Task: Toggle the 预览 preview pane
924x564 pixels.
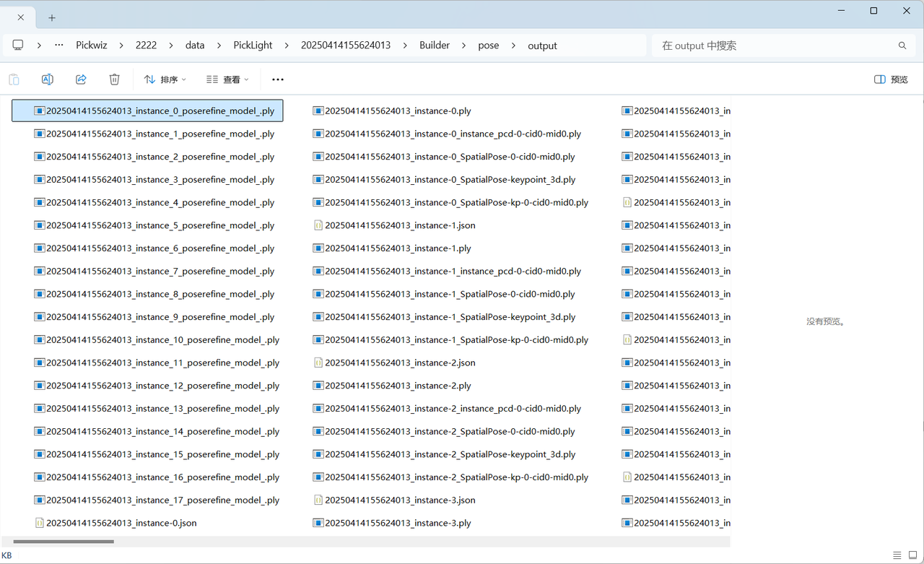Action: click(891, 79)
